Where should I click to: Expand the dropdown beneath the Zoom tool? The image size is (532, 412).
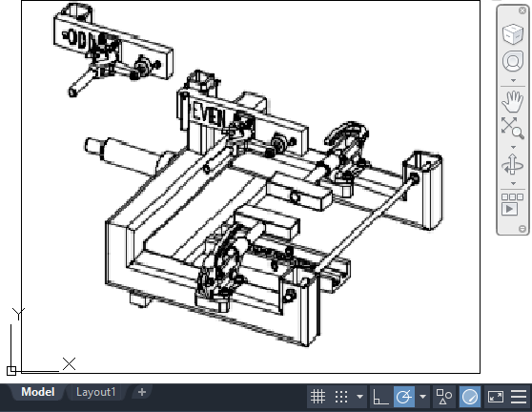[x=513, y=147]
